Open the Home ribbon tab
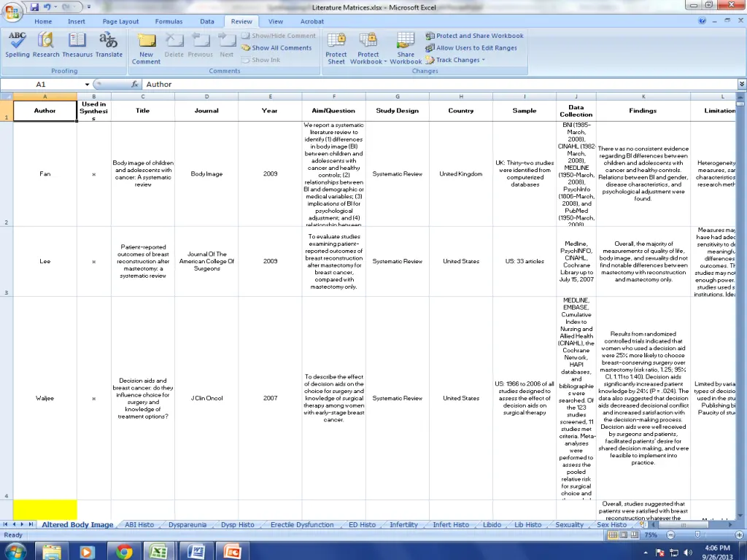The width and height of the screenshot is (747, 560). [x=43, y=21]
